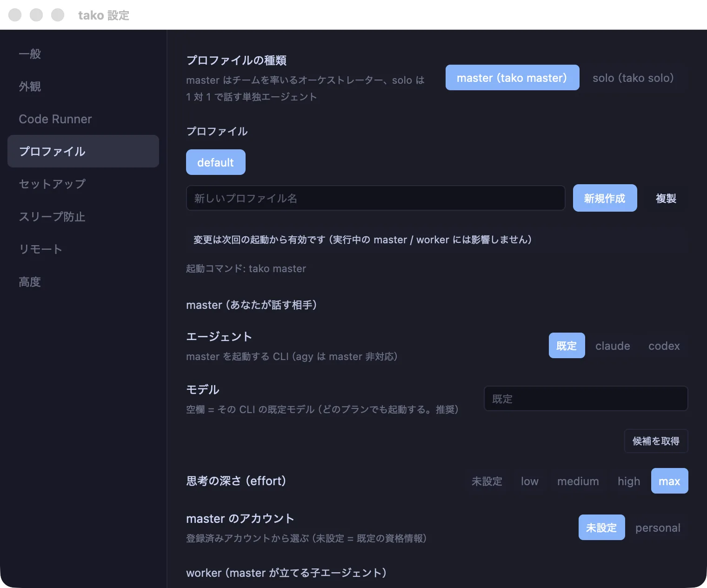Set master agent to 既定

(567, 346)
